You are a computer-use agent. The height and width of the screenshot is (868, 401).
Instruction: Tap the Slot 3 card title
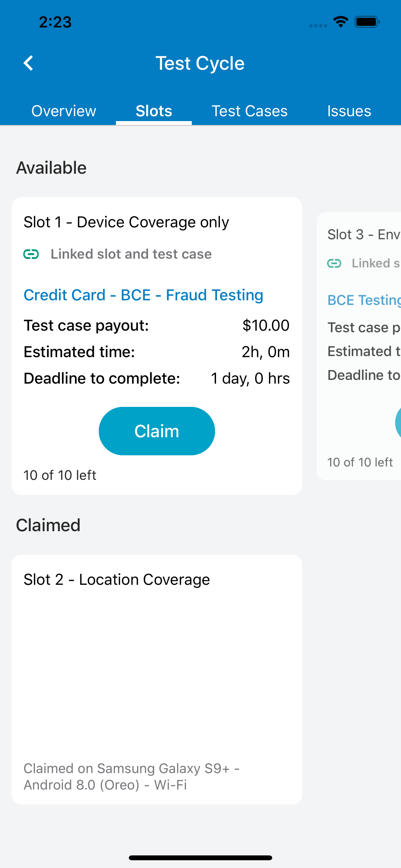coord(364,234)
